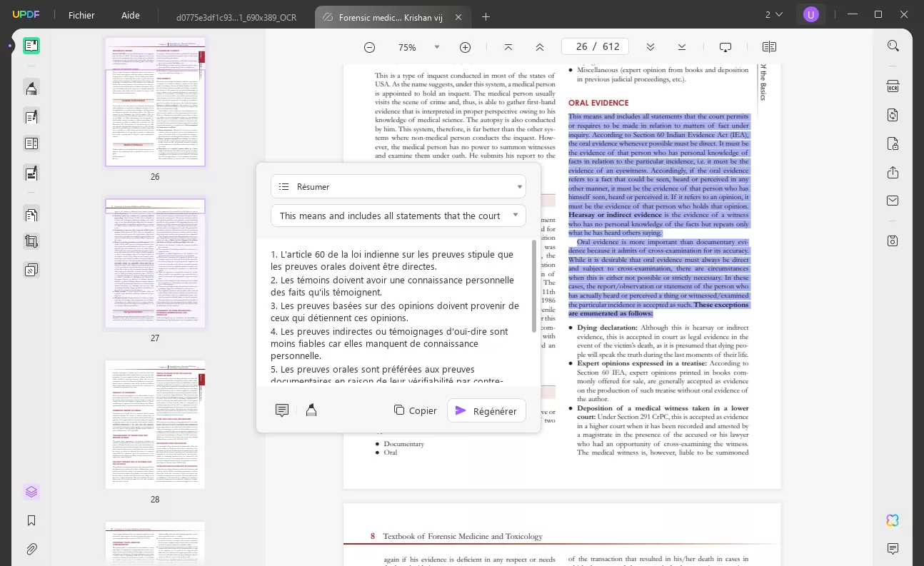Image resolution: width=924 pixels, height=566 pixels.
Task: Select the page 27 thumbnail
Action: pyautogui.click(x=155, y=263)
